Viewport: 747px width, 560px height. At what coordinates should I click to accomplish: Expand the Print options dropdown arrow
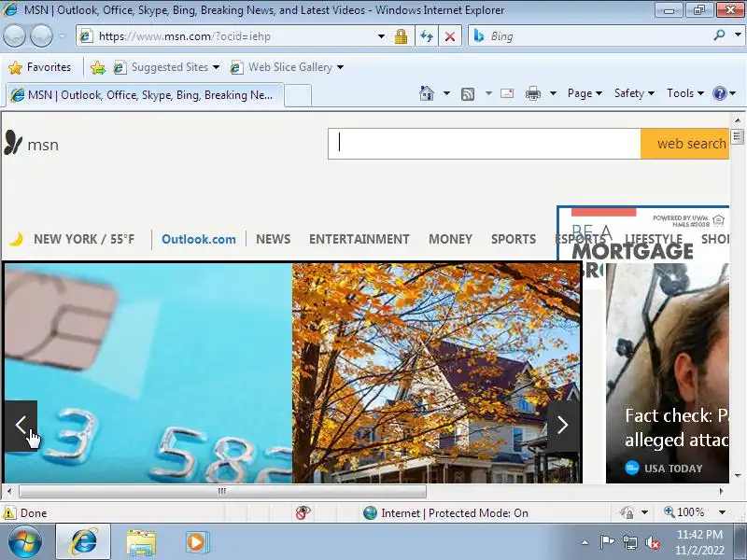553,93
